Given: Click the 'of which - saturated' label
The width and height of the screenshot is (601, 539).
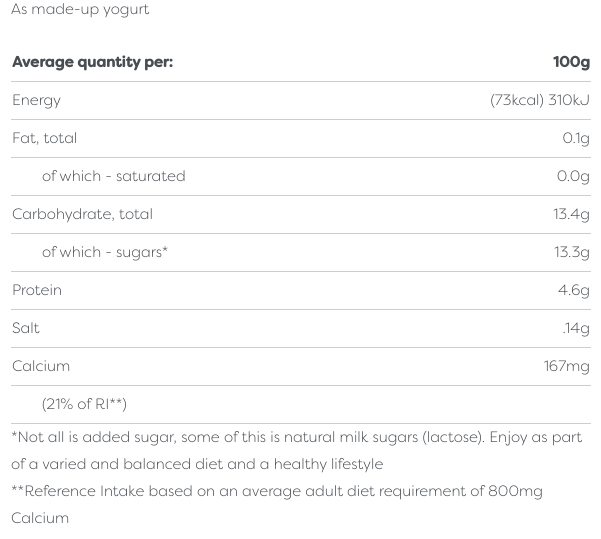Looking at the screenshot, I should pos(113,176).
